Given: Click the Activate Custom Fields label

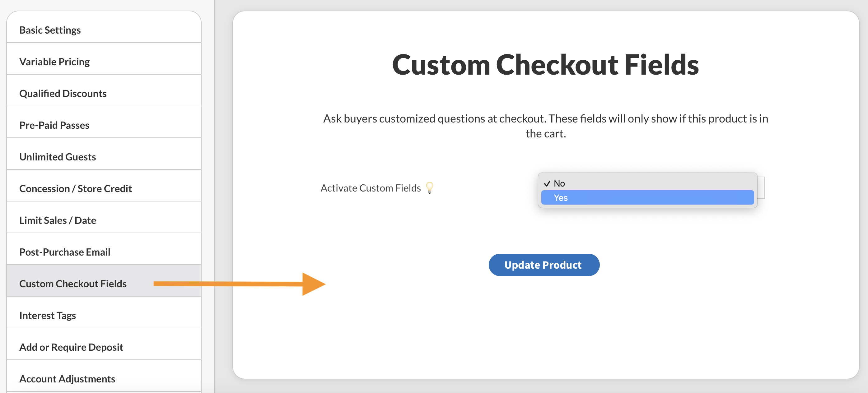Looking at the screenshot, I should [x=371, y=187].
